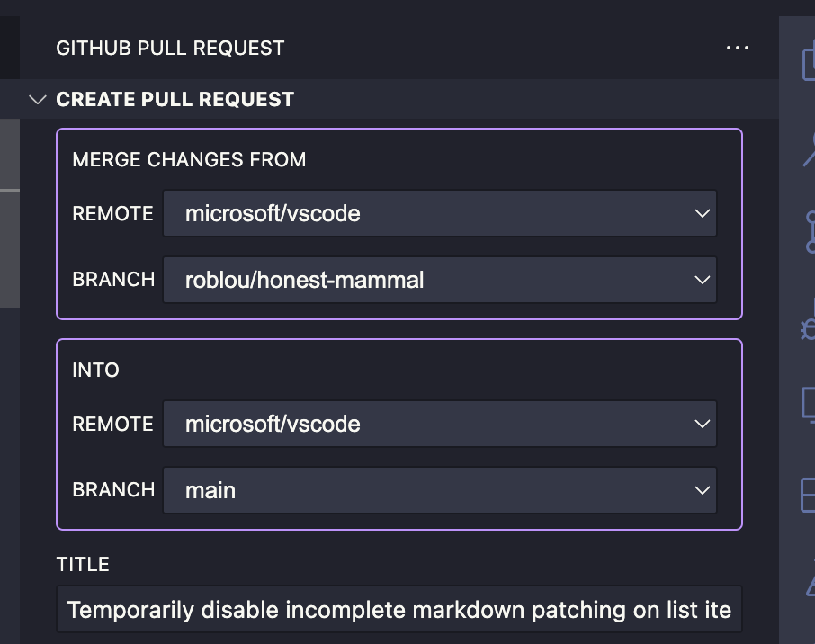Select the GITHUB PULL REQUEST panel title

170,48
